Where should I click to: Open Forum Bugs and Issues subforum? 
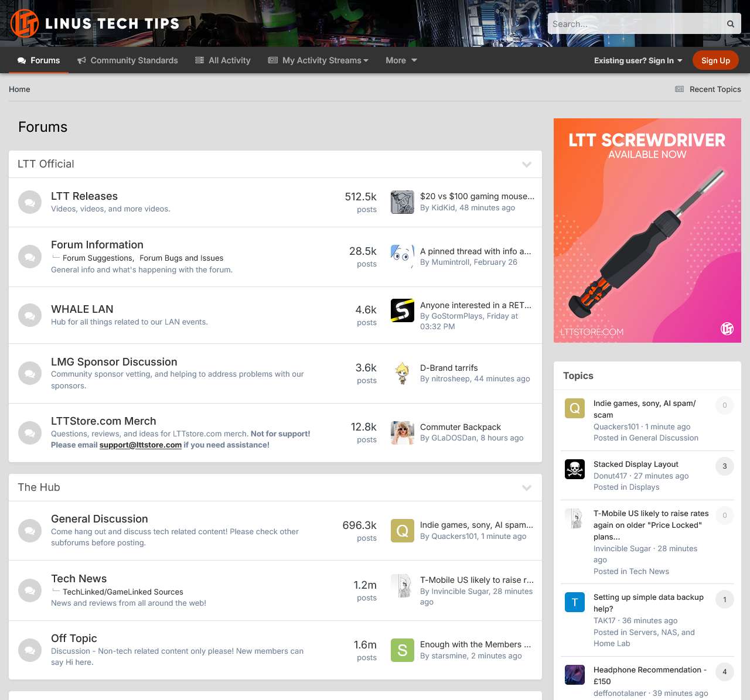click(182, 258)
